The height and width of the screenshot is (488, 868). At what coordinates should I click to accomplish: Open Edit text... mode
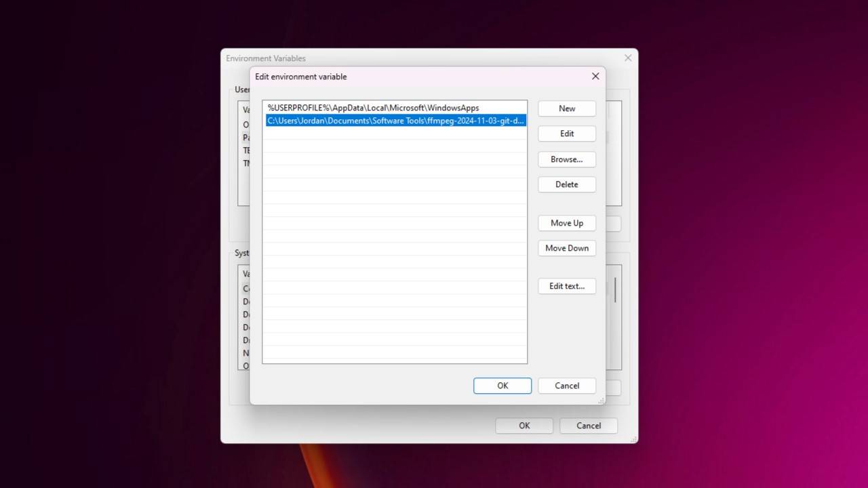[x=567, y=286]
